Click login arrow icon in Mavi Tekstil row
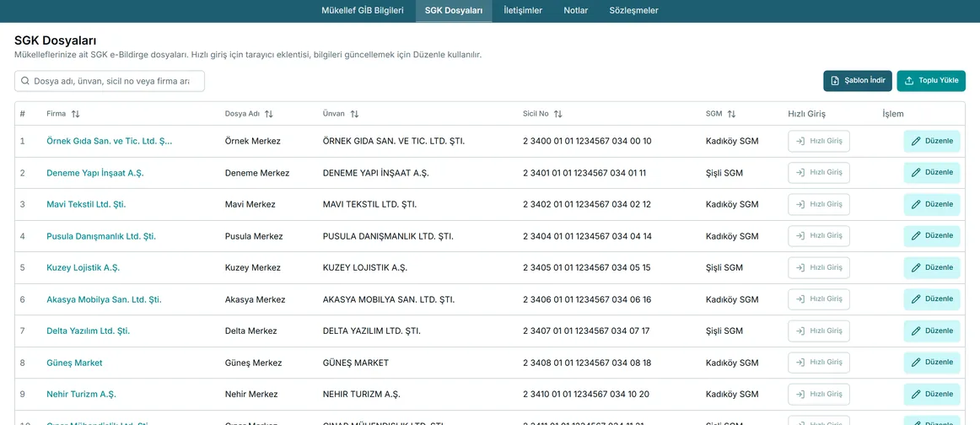 pos(800,204)
